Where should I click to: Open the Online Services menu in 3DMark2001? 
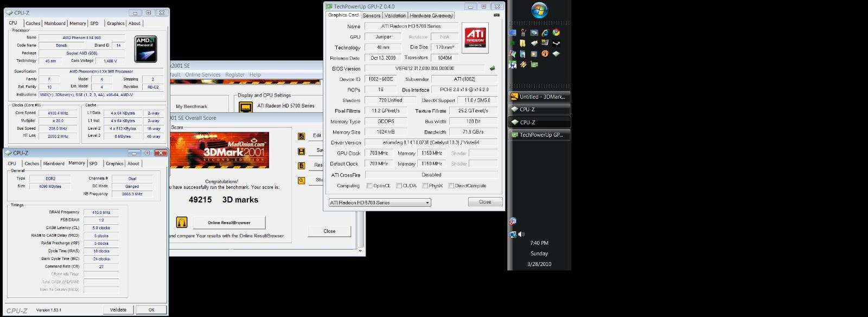coord(203,74)
